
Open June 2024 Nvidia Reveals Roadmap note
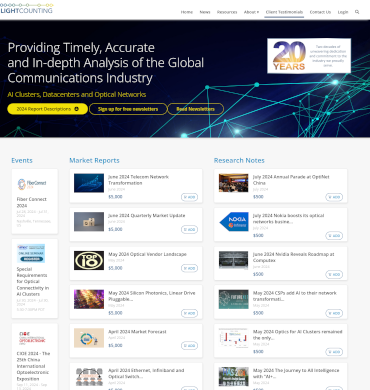[x=293, y=257]
